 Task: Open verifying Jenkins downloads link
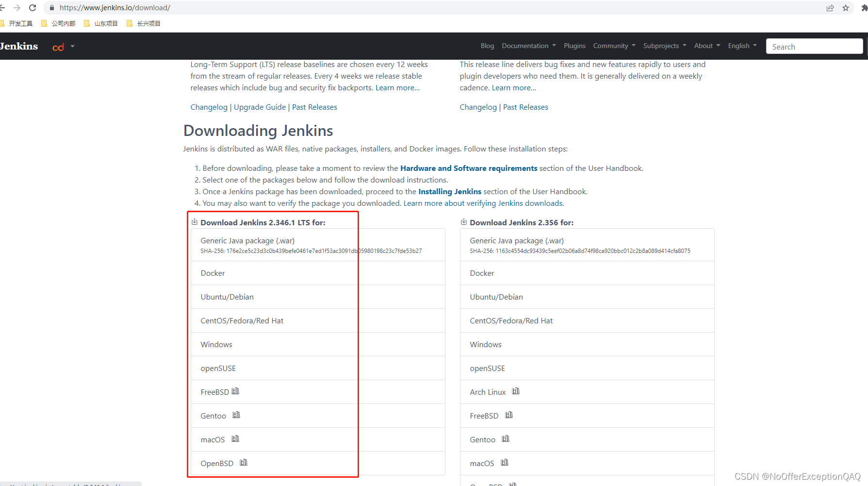[x=484, y=203]
